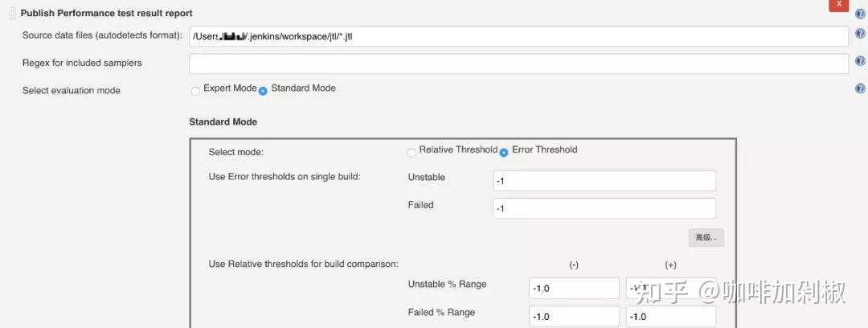Click Failed % Range negative field
Screen dimensions: 868x328
[x=574, y=316]
